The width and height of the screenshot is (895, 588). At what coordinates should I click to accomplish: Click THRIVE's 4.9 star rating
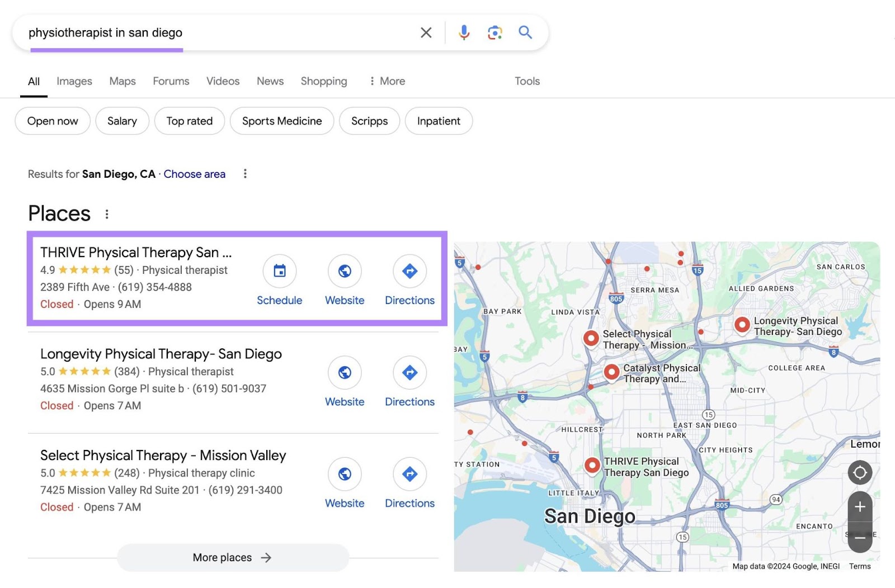87,270
